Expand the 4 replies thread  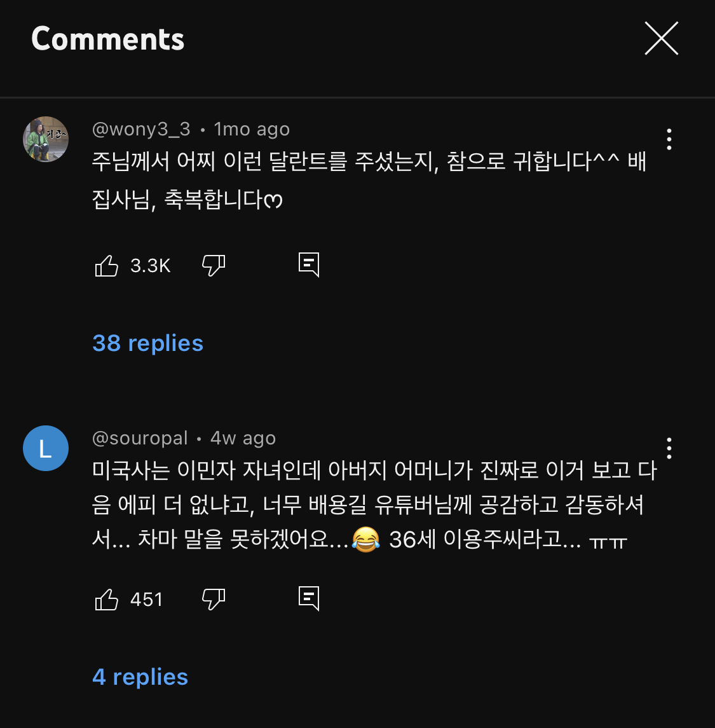click(140, 677)
